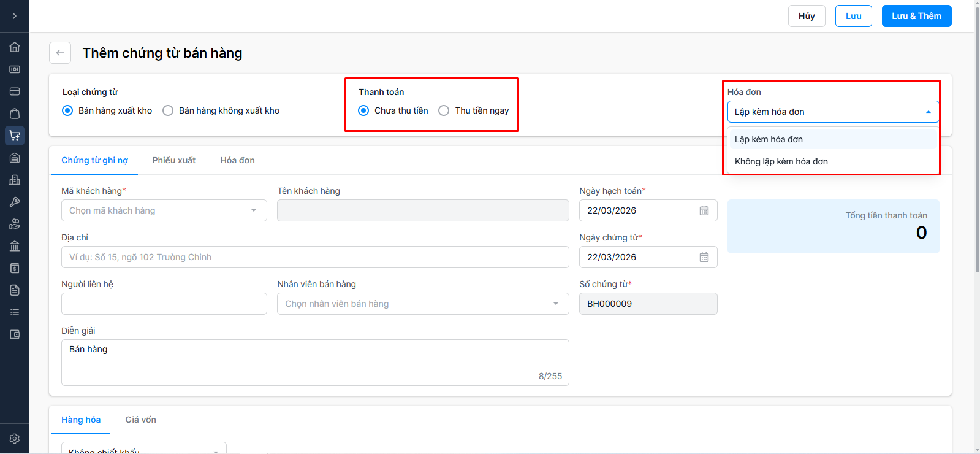Switch to the Giá vốn tab
The height and width of the screenshot is (454, 980).
(140, 420)
